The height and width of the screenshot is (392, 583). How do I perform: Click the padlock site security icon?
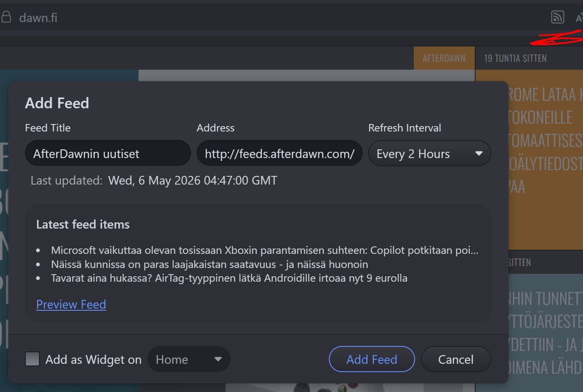[x=6, y=17]
